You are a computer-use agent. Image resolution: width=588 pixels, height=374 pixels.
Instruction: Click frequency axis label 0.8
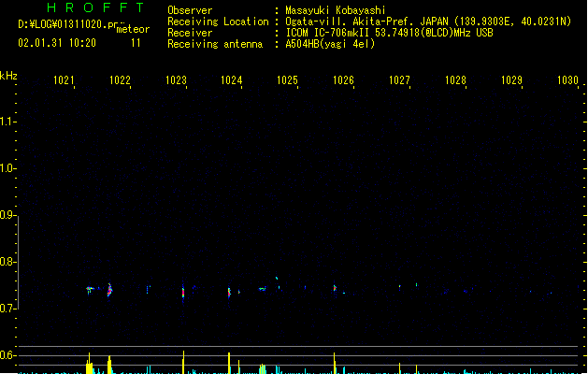7,262
